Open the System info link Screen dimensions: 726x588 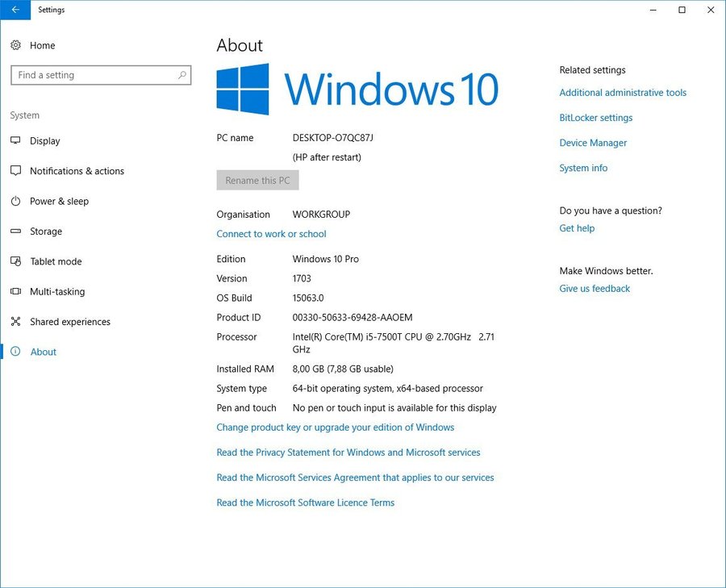(x=583, y=168)
